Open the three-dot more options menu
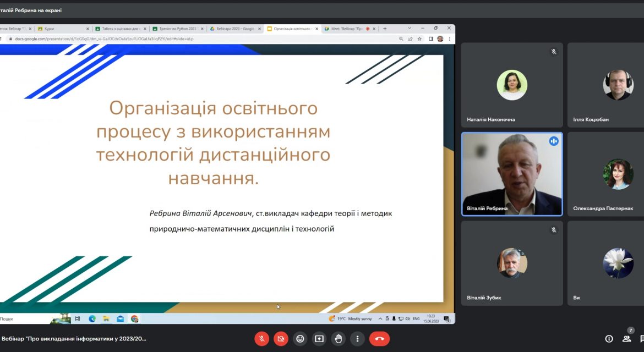Screen dimensions: 644x352 tap(357, 339)
